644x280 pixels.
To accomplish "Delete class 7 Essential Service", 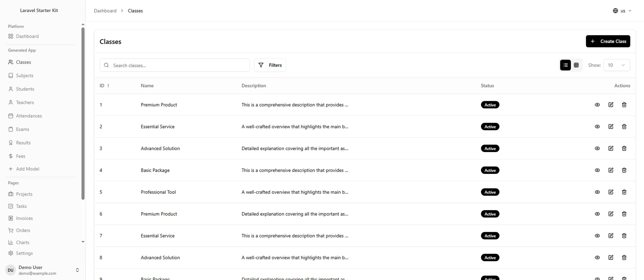I will 624,236.
